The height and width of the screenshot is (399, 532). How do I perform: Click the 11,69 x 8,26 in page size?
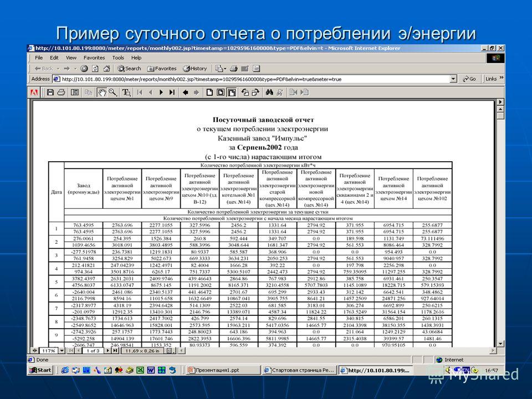pos(144,350)
